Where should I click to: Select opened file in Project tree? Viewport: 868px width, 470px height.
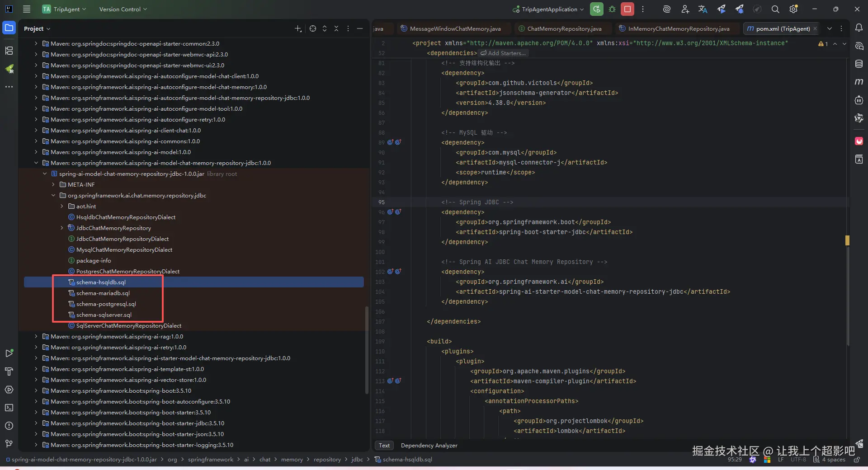[313, 28]
